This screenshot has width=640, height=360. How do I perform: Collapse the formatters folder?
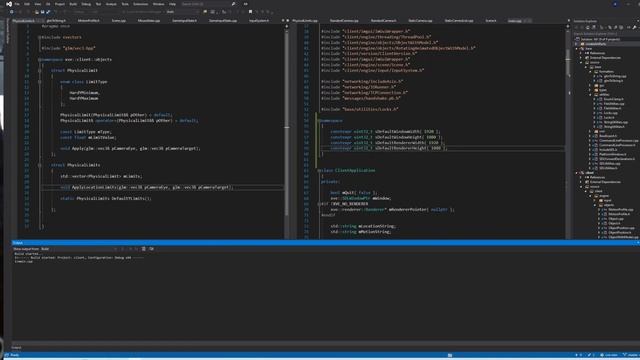pyautogui.click(x=590, y=71)
